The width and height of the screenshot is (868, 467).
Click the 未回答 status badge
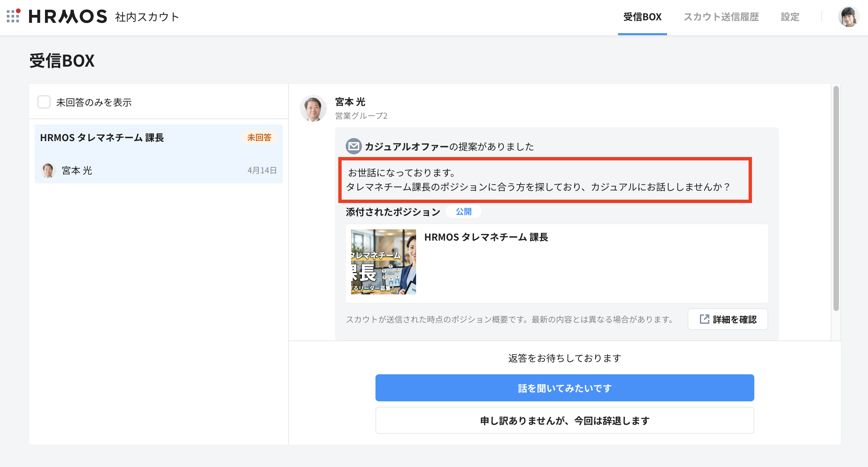tap(259, 137)
